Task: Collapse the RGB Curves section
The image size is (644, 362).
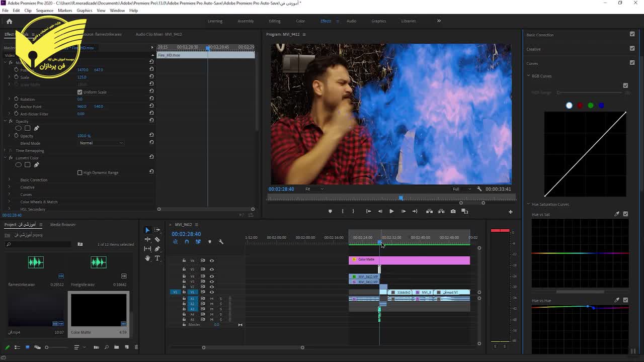Action: tap(529, 76)
